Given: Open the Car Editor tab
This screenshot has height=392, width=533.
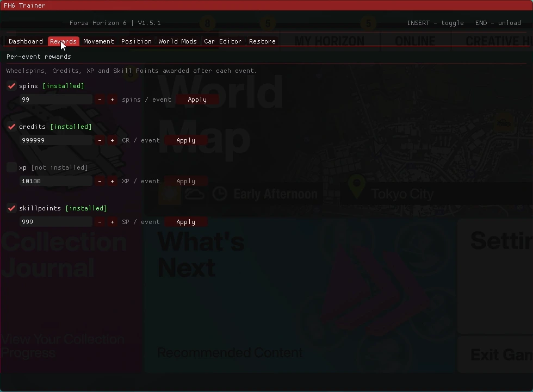Looking at the screenshot, I should pos(222,41).
